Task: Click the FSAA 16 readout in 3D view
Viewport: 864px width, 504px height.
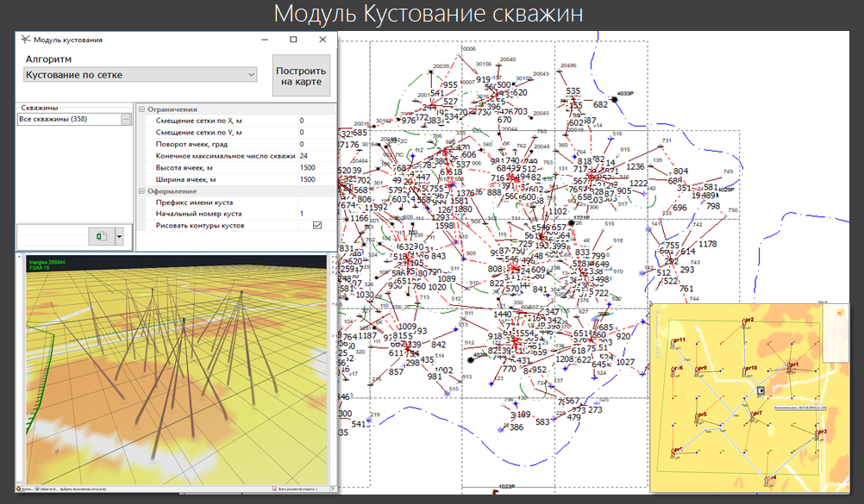Action: point(39,268)
